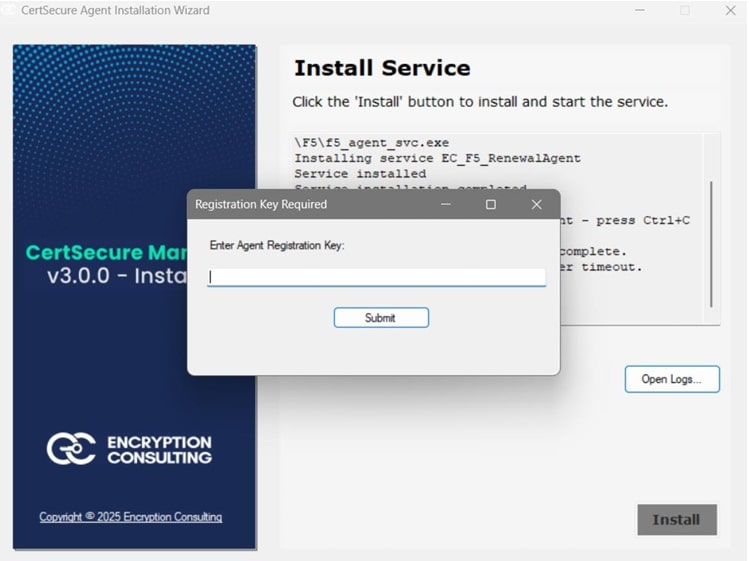
Task: Minimize the CertSecure Installation Wizard window
Action: [x=640, y=11]
